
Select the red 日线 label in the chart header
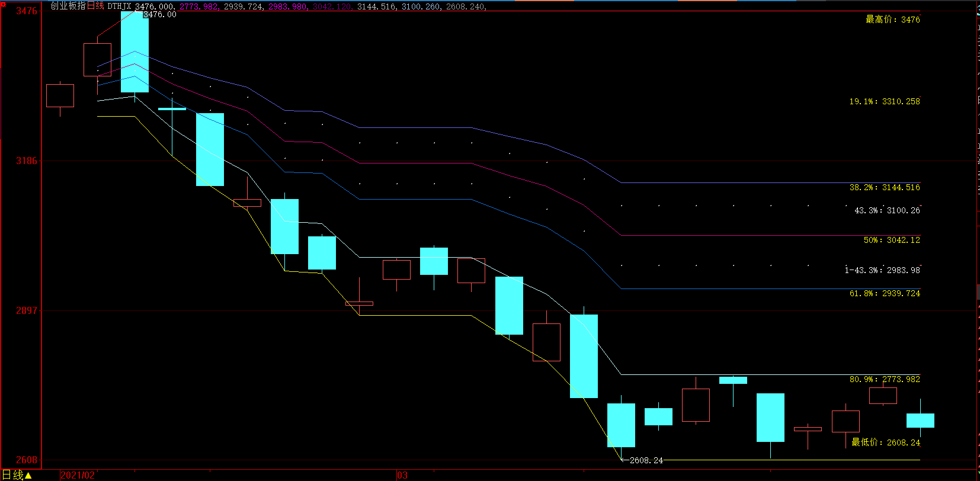click(x=95, y=6)
